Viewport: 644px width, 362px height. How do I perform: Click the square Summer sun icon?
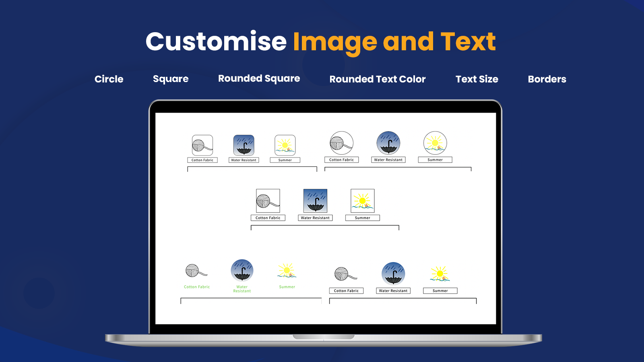click(362, 200)
